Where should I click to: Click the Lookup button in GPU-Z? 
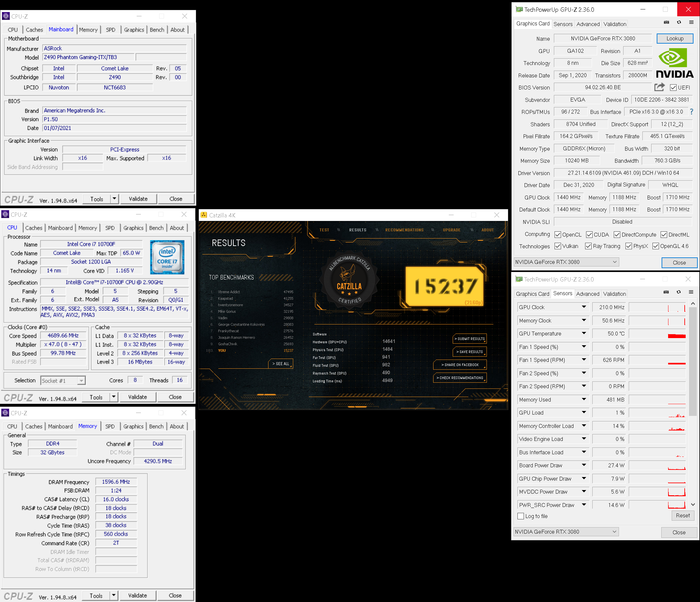[x=675, y=38]
